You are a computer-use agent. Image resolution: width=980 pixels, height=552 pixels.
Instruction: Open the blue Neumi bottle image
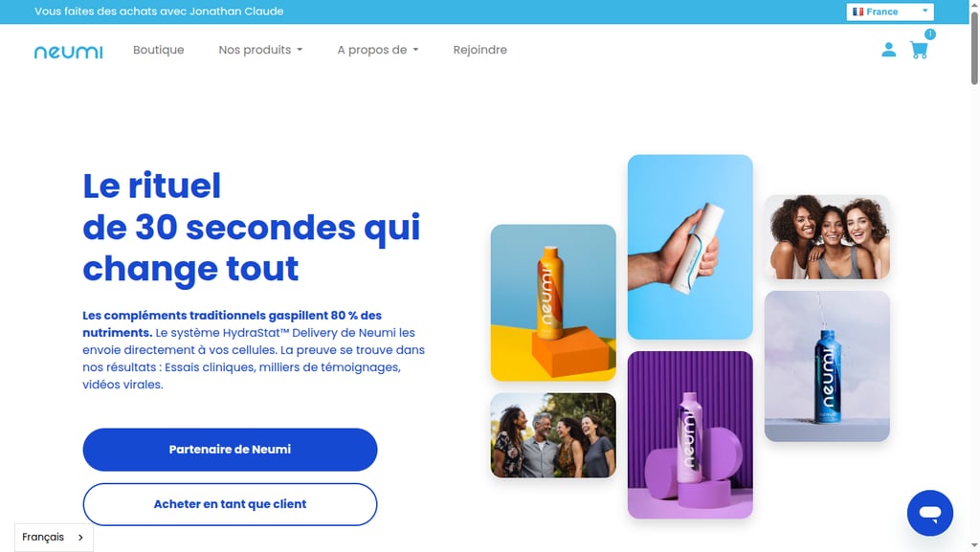[x=827, y=365]
